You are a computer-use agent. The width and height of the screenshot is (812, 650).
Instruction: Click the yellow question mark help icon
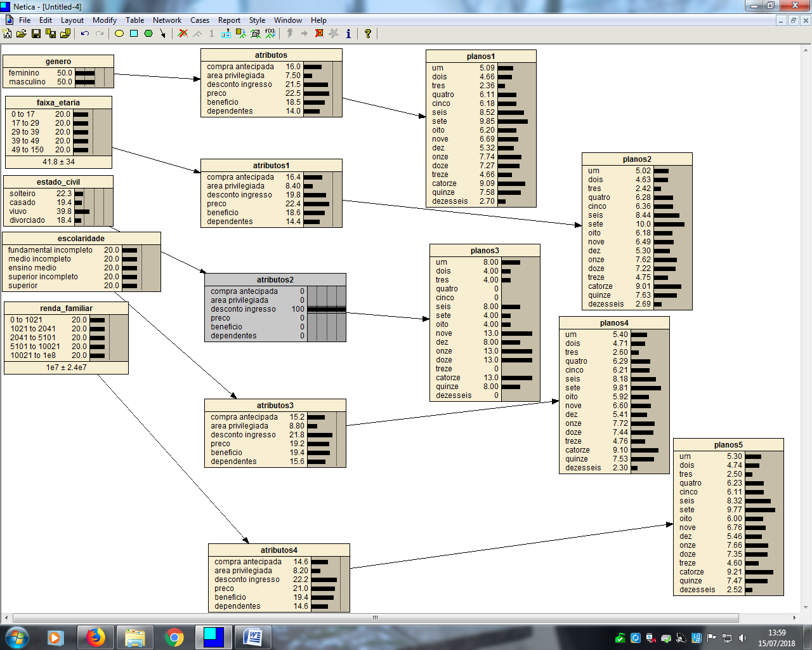click(367, 34)
